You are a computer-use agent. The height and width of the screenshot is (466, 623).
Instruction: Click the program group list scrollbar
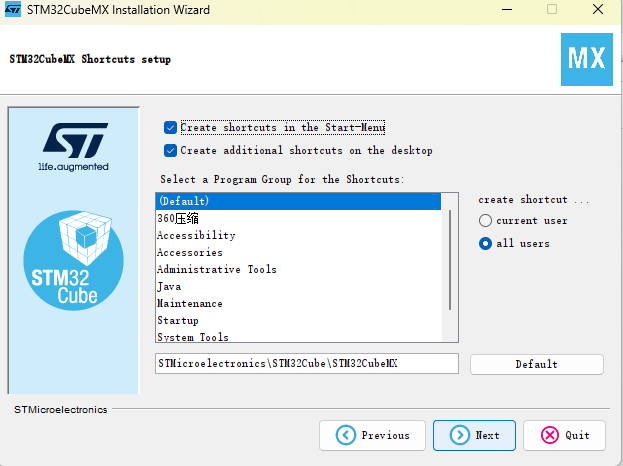pyautogui.click(x=450, y=260)
